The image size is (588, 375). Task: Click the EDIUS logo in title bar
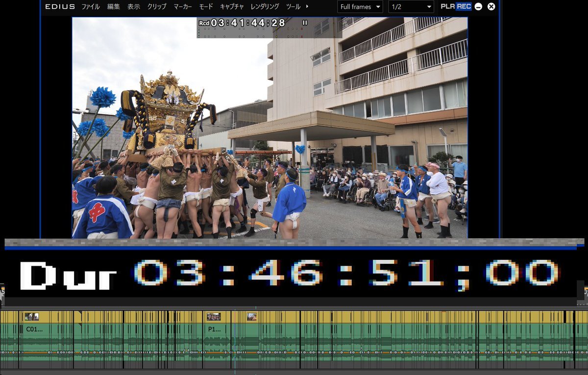[x=60, y=7]
